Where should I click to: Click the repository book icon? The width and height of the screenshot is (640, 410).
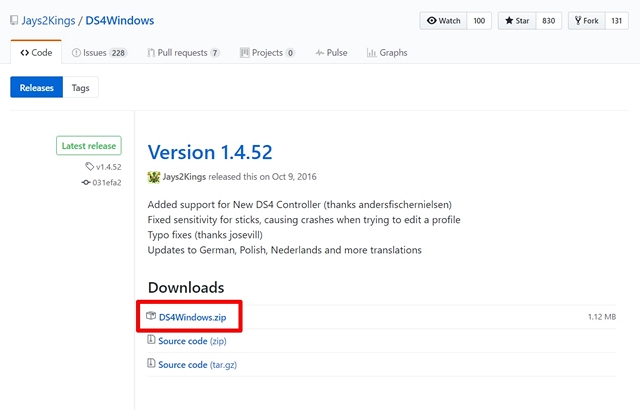[14, 20]
